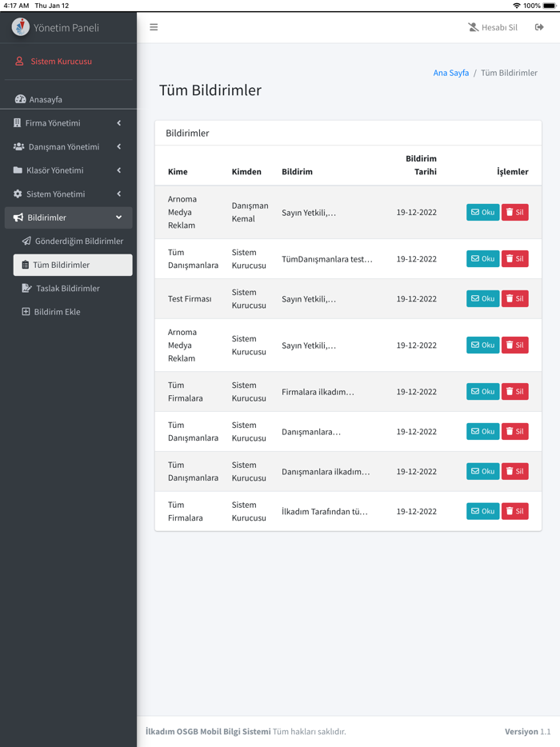Click the Danışmanlara ilkadım… message cell
This screenshot has width=560, height=747.
[x=326, y=472]
